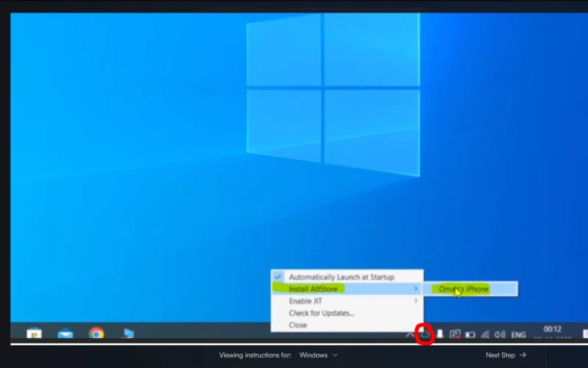The image size is (588, 368).
Task: Open Microsoft Store from the taskbar
Action: [x=34, y=333]
